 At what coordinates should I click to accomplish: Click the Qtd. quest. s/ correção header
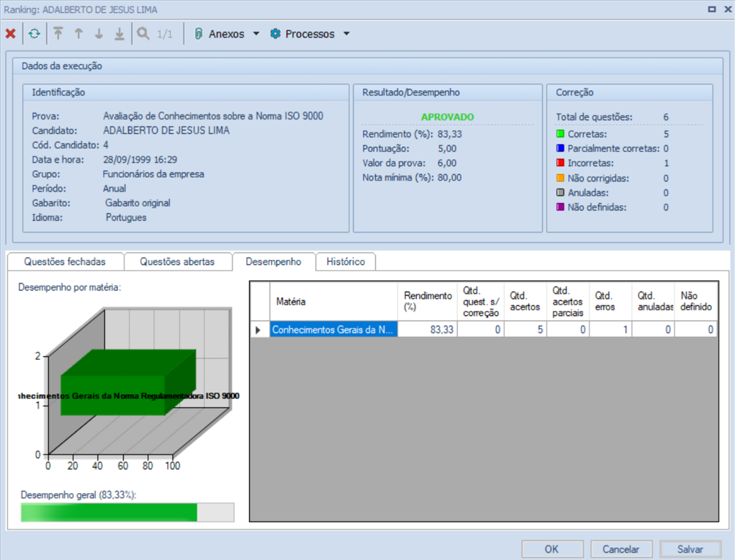pyautogui.click(x=480, y=302)
